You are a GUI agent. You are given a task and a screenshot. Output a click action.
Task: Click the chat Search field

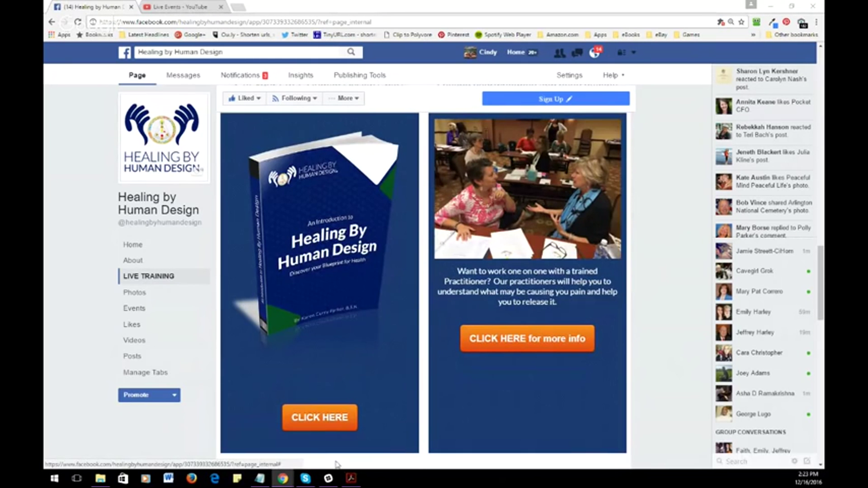pos(753,461)
